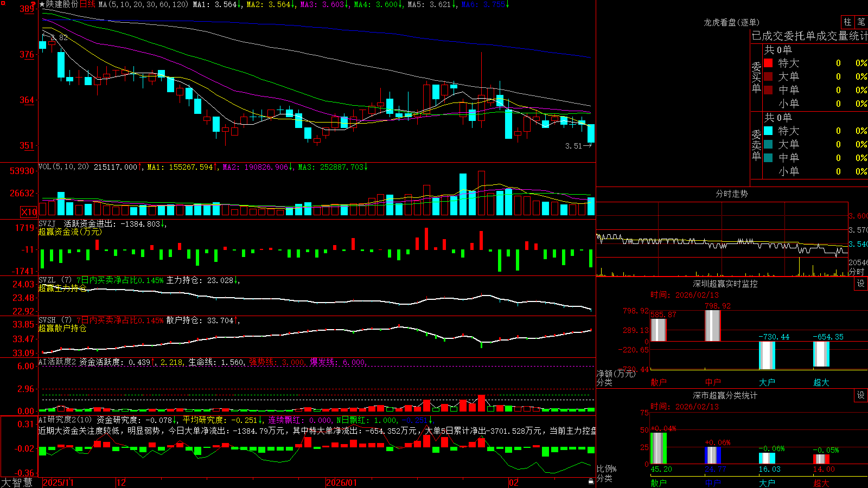Image resolution: width=868 pixels, height=488 pixels.
Task: Click the MA1: 3.564 value
Action: (x=216, y=4)
